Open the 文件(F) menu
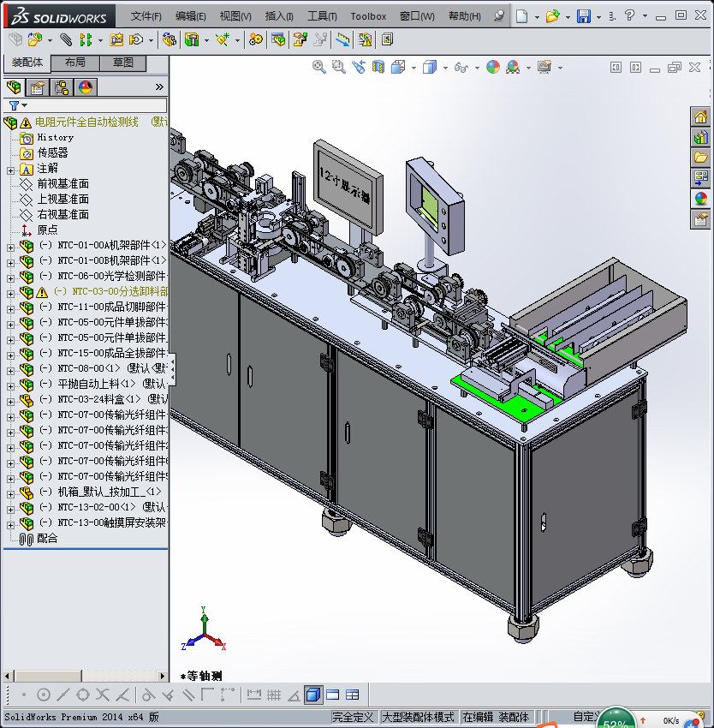Image resolution: width=714 pixels, height=728 pixels. tap(146, 16)
